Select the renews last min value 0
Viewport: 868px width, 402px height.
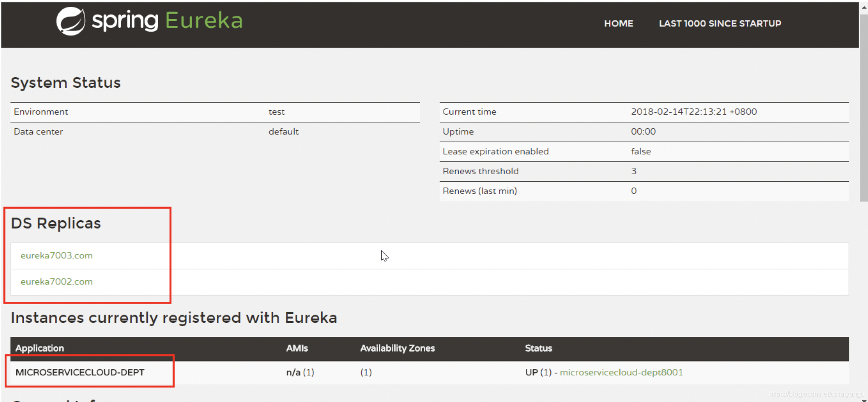(634, 191)
